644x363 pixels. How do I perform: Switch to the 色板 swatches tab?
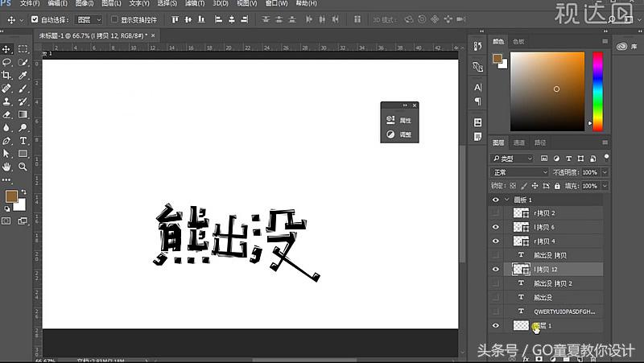click(518, 42)
